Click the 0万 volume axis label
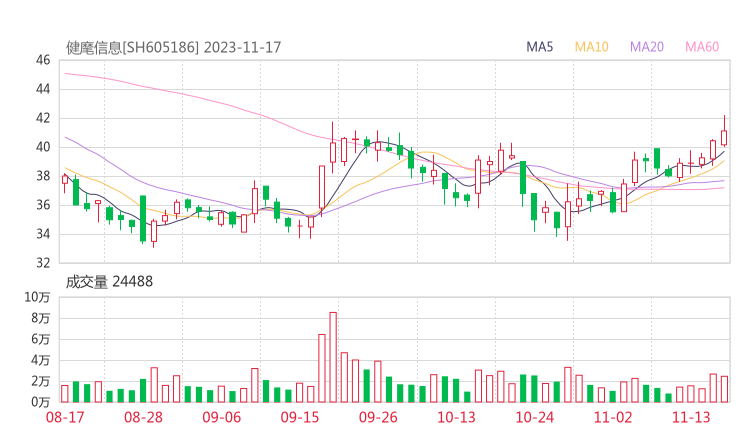 click(x=41, y=402)
